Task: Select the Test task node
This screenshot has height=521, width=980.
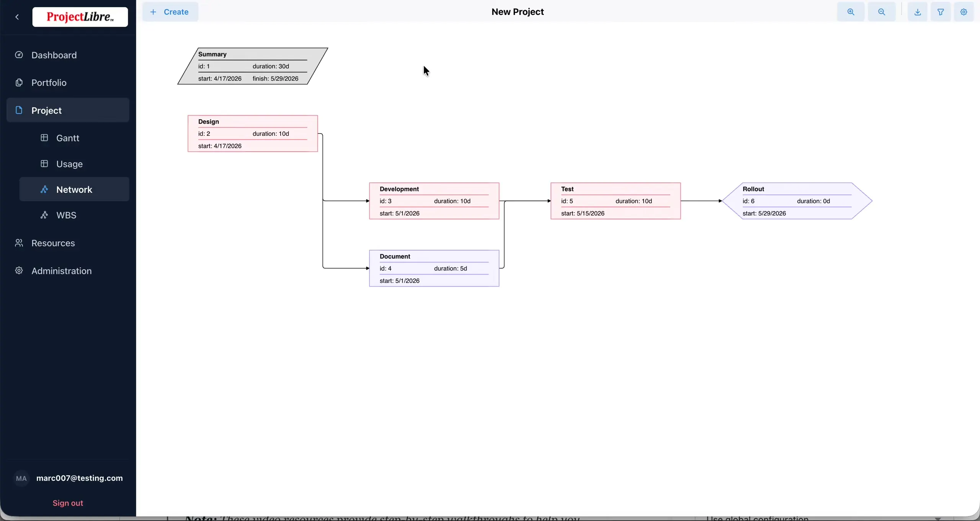Action: tap(616, 201)
